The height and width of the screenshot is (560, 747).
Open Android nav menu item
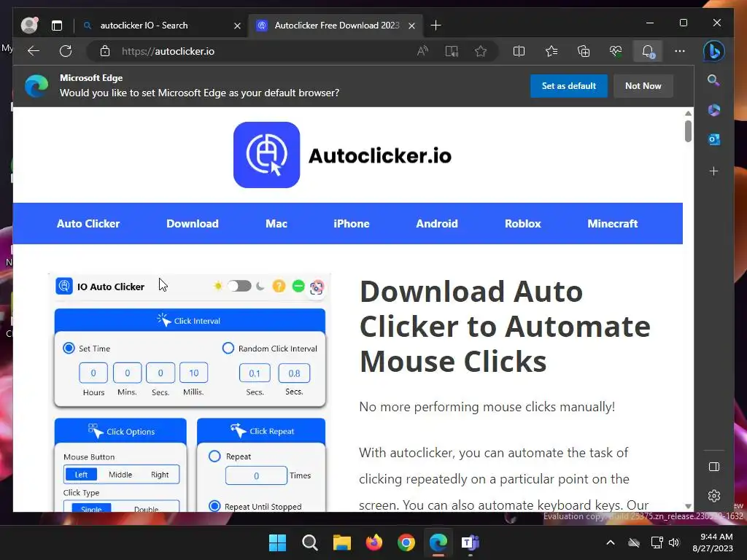pyautogui.click(x=437, y=224)
